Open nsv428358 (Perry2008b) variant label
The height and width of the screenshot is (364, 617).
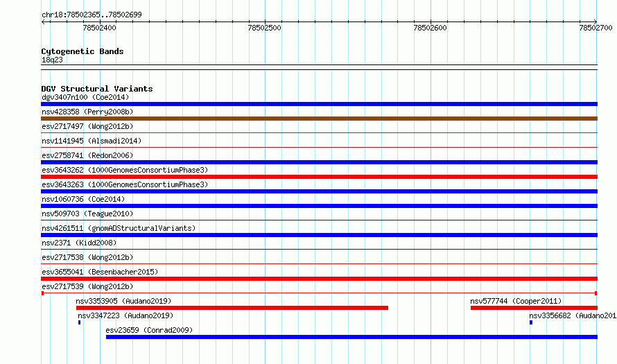(x=87, y=112)
